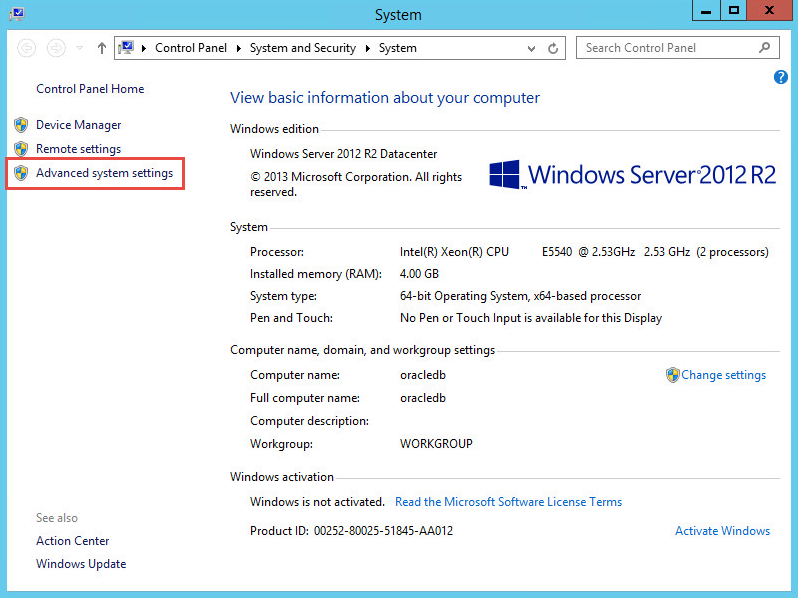Image resolution: width=798 pixels, height=598 pixels.
Task: Open the recent locations dropdown arrow
Action: click(79, 48)
